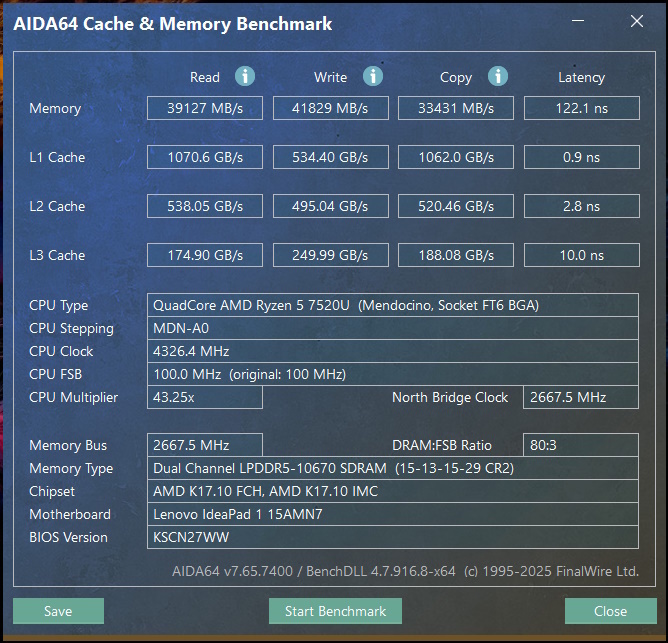Click the Memory copy value 33431 MB/s
Image resolution: width=668 pixels, height=643 pixels.
[456, 108]
